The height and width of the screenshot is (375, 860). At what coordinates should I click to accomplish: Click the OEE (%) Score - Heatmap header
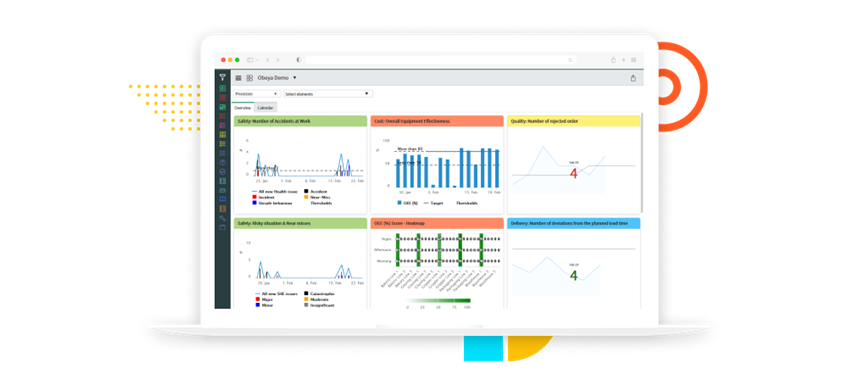(x=437, y=223)
